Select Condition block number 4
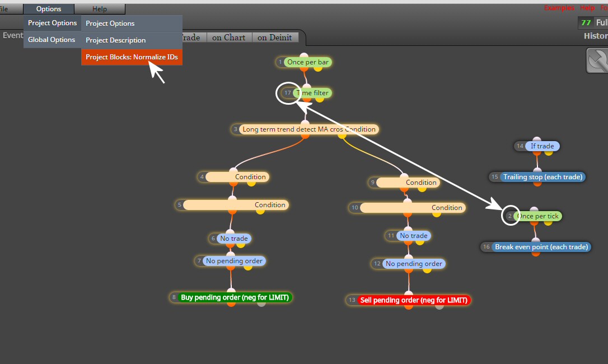 237,177
